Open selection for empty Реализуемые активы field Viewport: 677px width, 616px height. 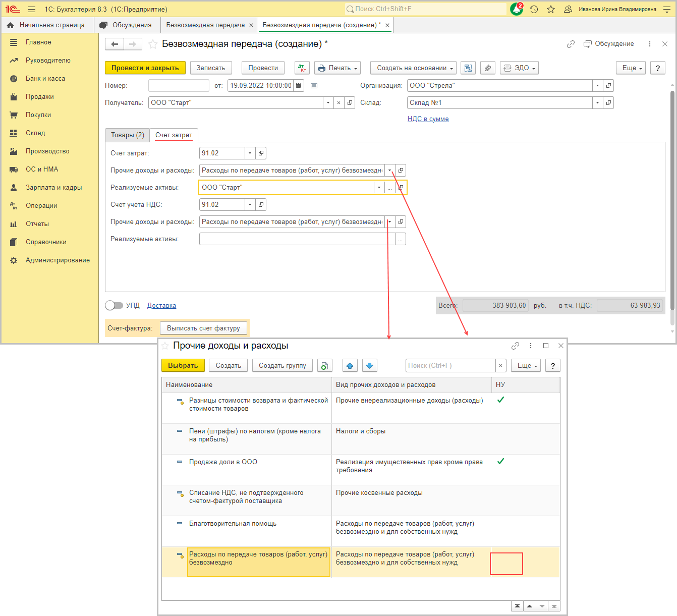pyautogui.click(x=400, y=239)
